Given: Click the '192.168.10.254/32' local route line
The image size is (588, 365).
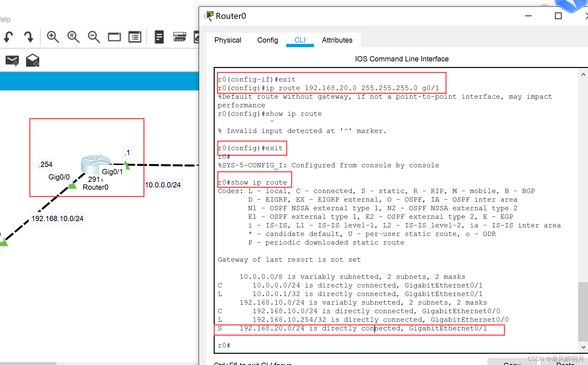Looking at the screenshot, I should 363,319.
